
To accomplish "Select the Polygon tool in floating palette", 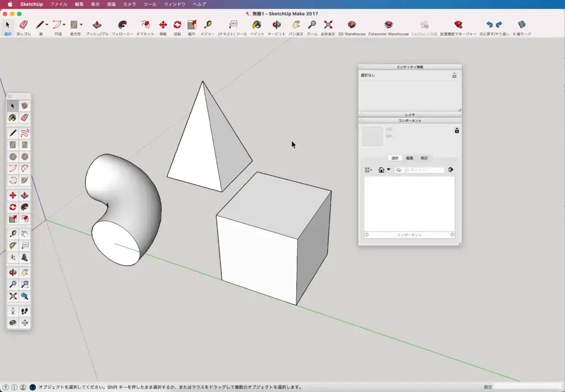I will click(24, 157).
